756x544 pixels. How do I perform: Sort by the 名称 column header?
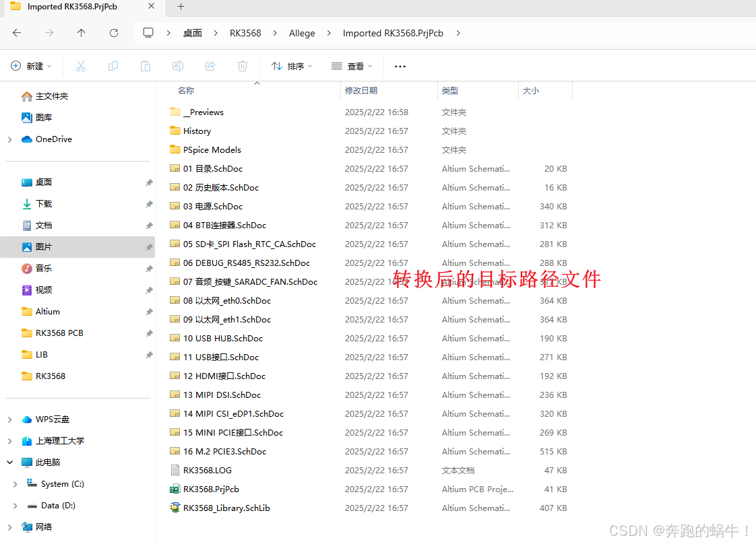coord(185,91)
